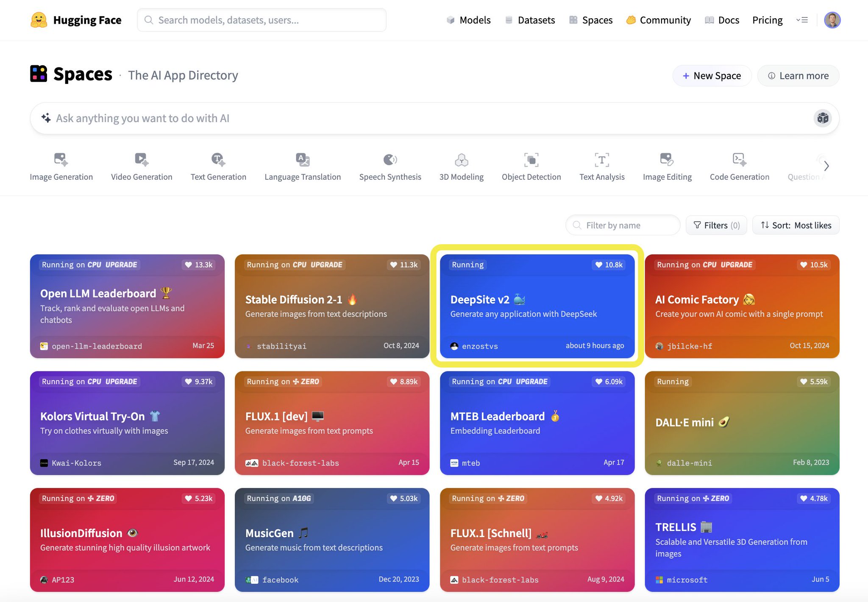Focus the Filter by name field
Screen dimensions: 868x602
623,225
